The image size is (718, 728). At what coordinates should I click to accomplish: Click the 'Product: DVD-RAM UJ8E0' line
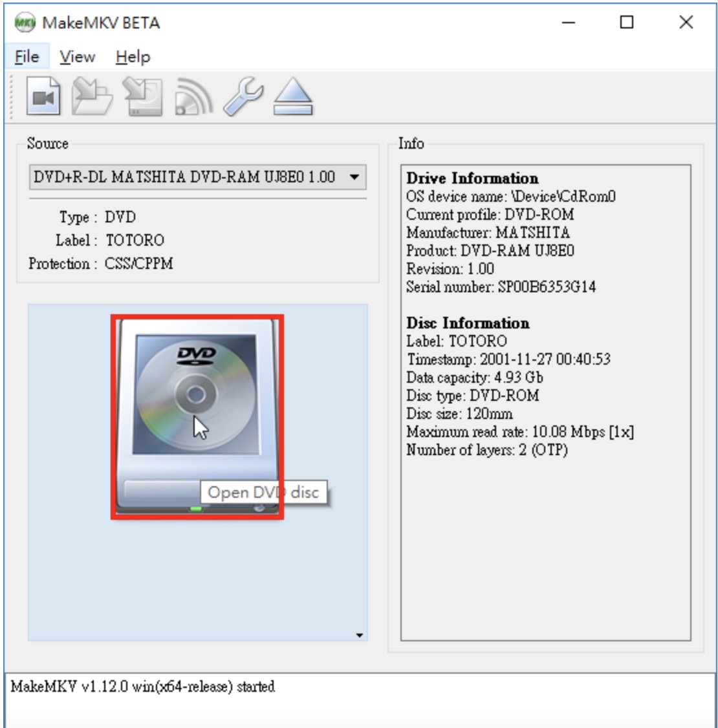coord(490,251)
